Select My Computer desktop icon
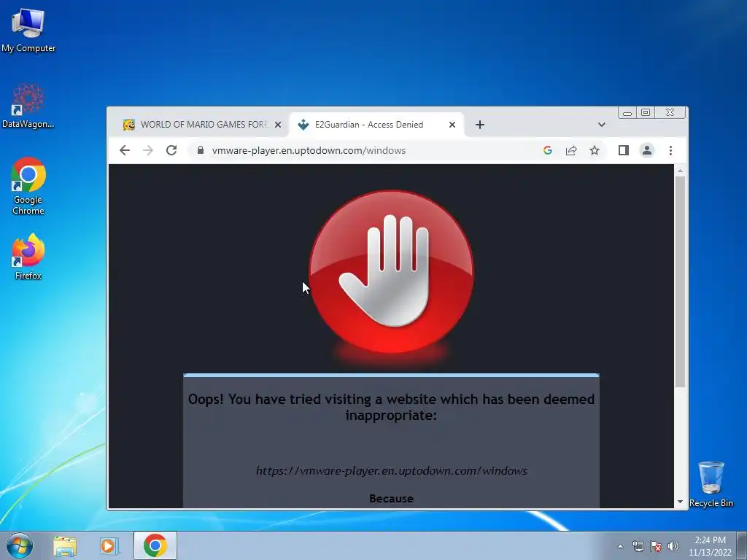This screenshot has height=560, width=747. coord(28,31)
